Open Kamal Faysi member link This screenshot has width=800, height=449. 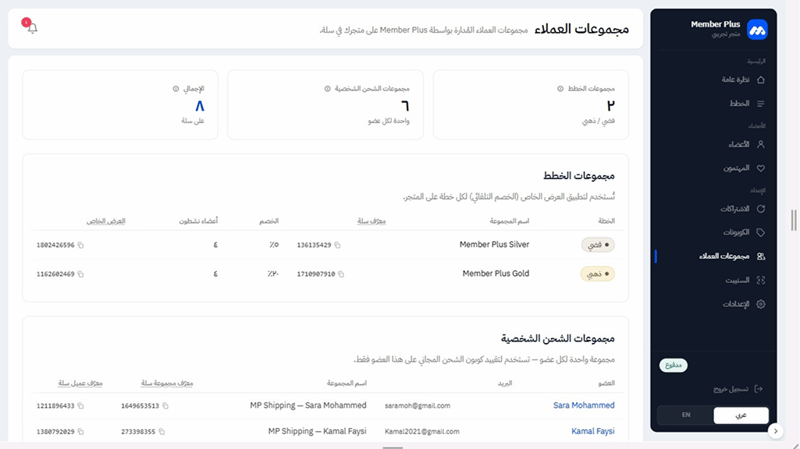click(593, 431)
